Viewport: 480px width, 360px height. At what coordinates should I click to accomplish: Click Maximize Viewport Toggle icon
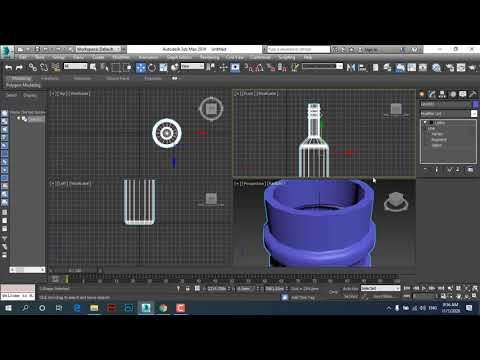pos(475,296)
